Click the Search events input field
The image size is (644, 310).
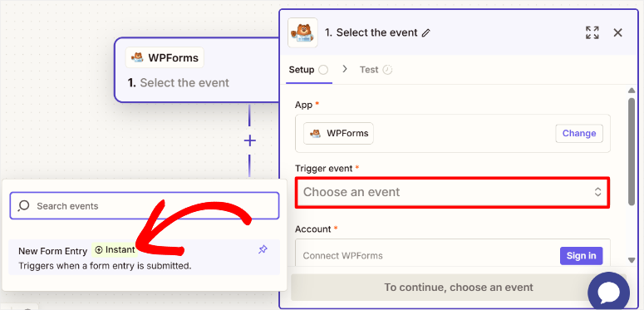pos(144,206)
